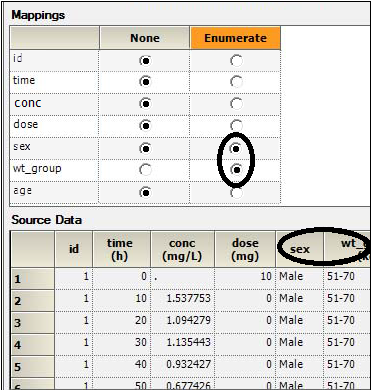Select row header 1 in Source Data
Screen dimensions: 372x391
pos(32,279)
